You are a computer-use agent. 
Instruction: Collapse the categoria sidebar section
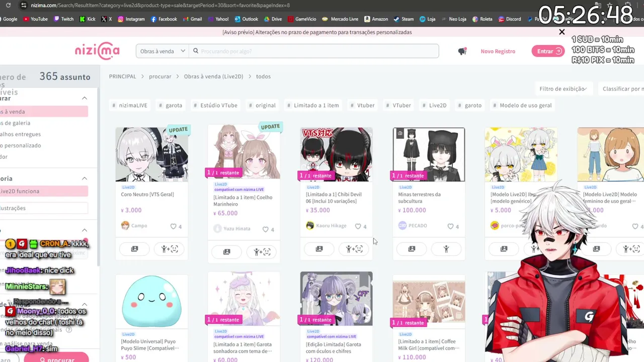coord(85,178)
